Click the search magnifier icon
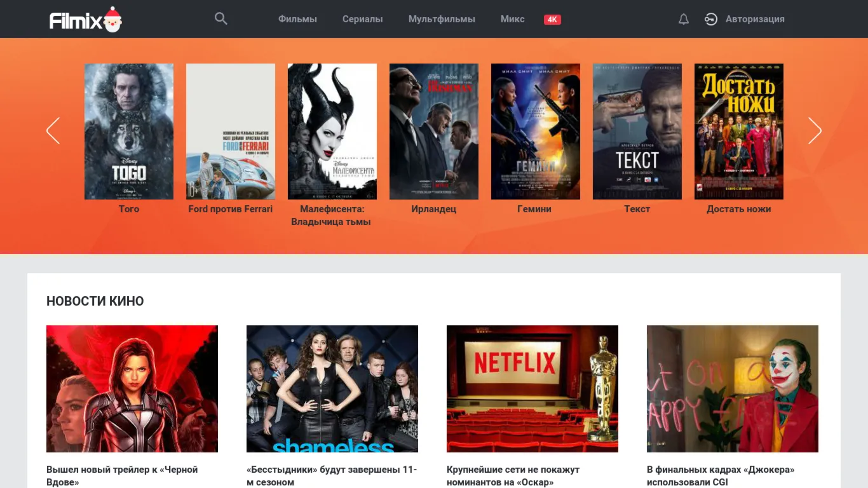This screenshot has width=868, height=488. pyautogui.click(x=220, y=18)
